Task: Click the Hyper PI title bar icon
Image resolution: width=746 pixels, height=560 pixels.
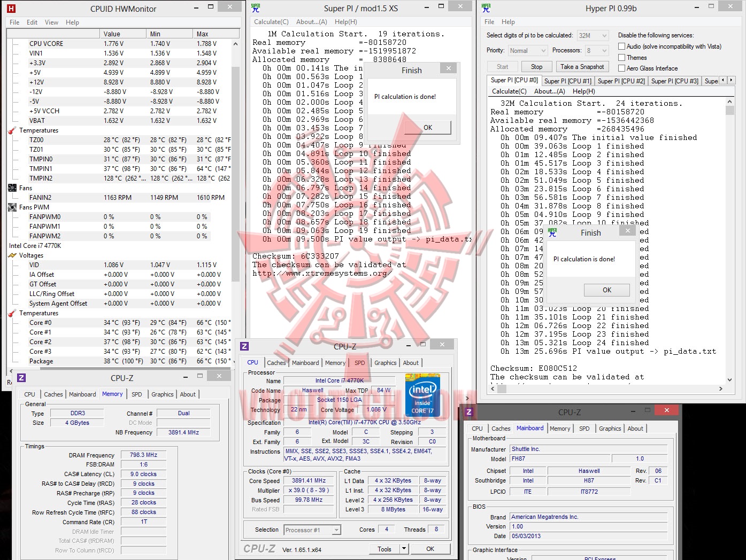Action: click(x=486, y=7)
